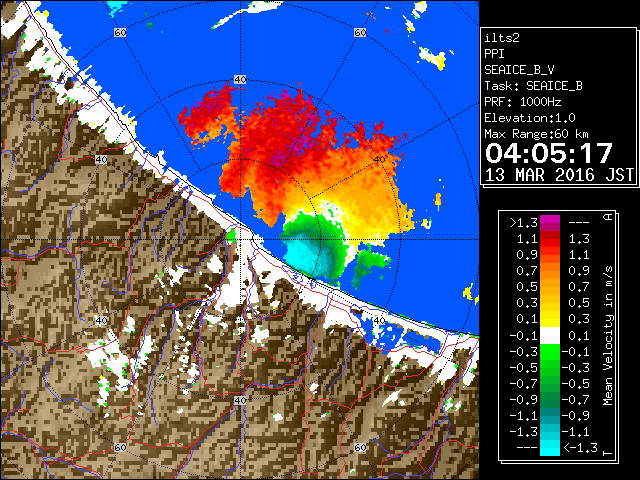Click the cyan negative-velocity echo patch offshore
640x480 pixels.
[302, 255]
